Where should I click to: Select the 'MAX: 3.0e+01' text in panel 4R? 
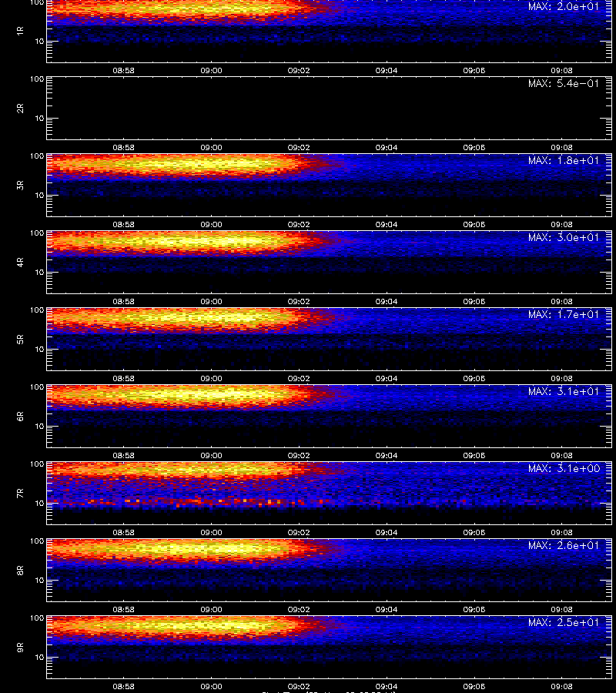point(564,237)
